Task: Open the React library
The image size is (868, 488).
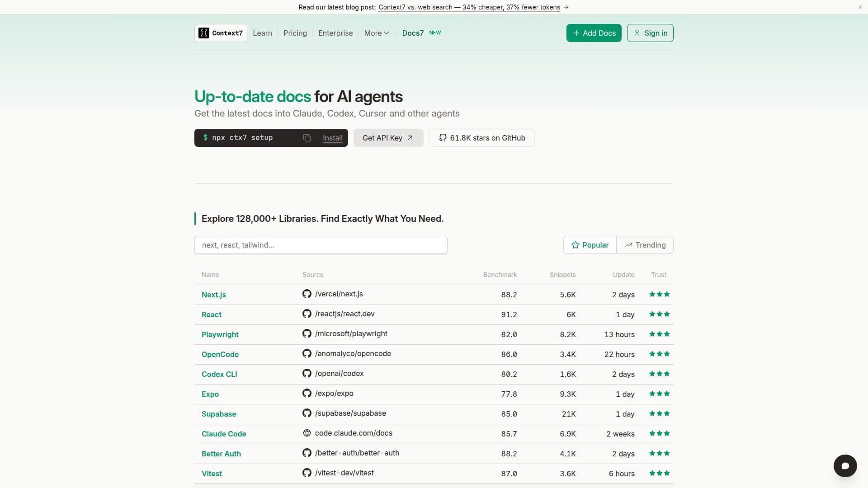Action: point(212,314)
